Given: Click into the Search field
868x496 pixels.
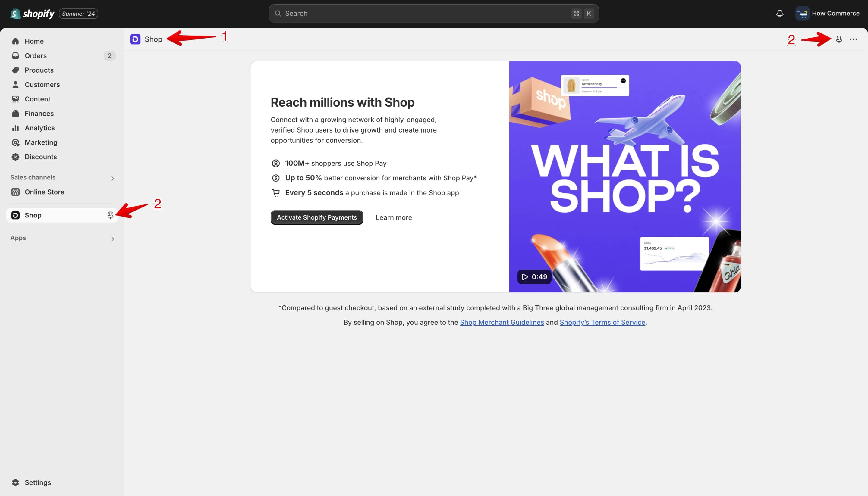Looking at the screenshot, I should 434,14.
